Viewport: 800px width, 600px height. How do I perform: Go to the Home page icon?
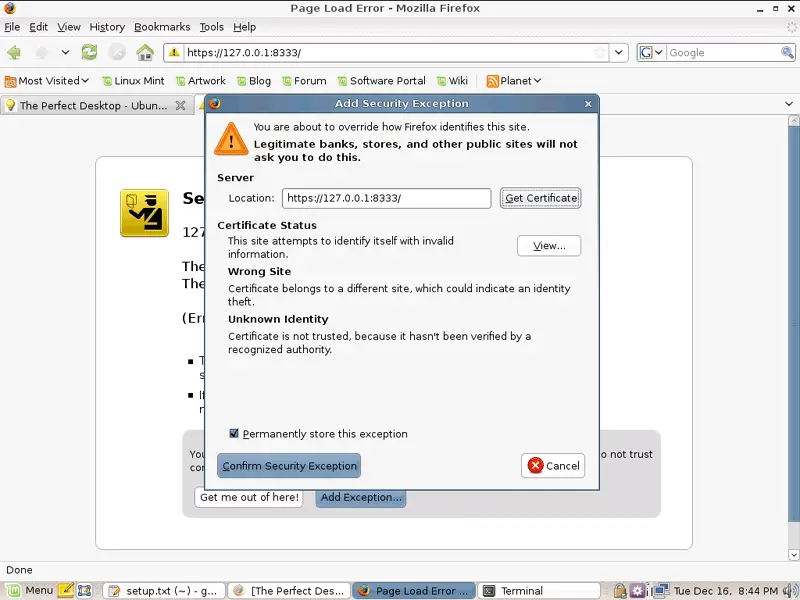145,52
